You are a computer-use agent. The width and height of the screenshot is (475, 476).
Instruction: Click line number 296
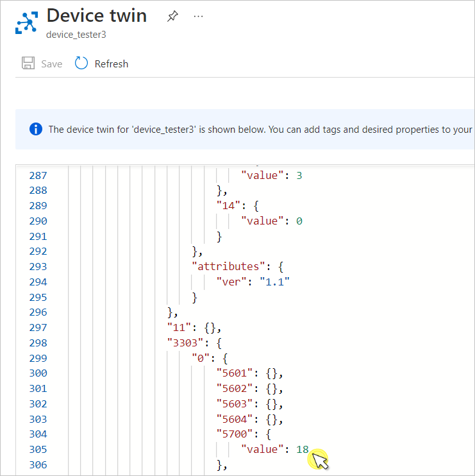point(38,312)
